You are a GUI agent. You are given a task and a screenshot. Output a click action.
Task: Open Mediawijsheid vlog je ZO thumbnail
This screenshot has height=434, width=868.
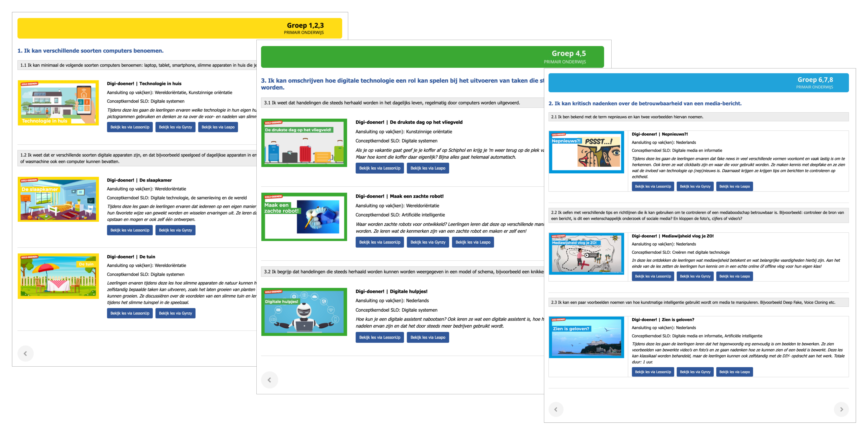pyautogui.click(x=586, y=254)
